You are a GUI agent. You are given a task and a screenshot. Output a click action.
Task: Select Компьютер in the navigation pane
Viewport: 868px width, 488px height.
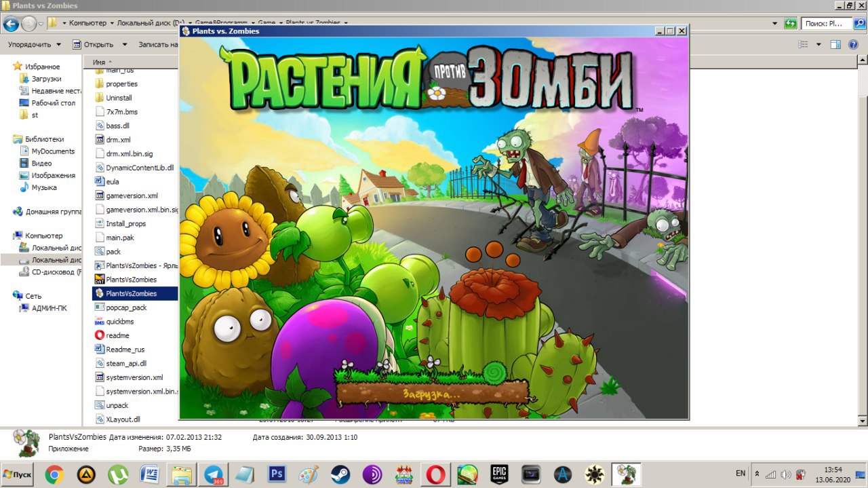tap(38, 236)
